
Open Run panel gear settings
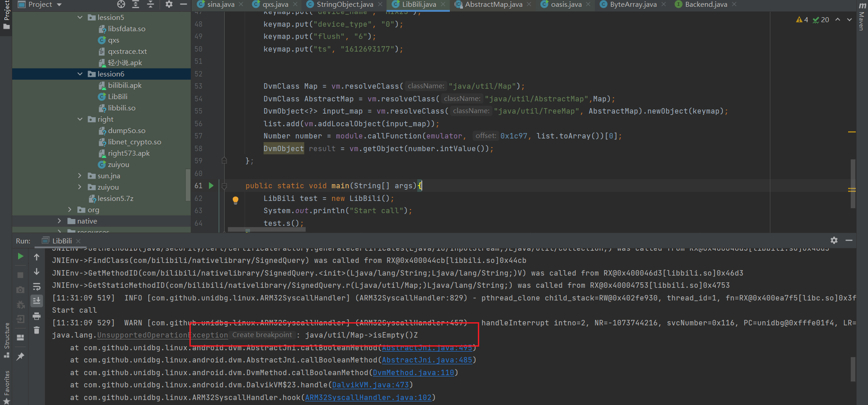[x=834, y=240]
